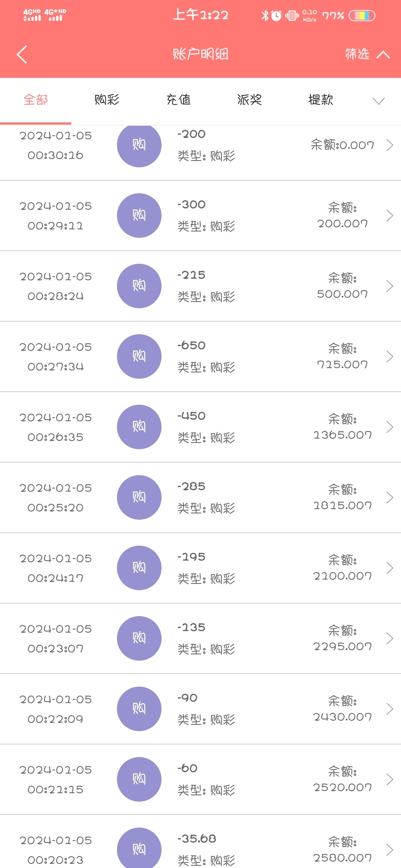Tap the 购 icon for -90 transaction
This screenshot has width=401, height=868.
(139, 709)
